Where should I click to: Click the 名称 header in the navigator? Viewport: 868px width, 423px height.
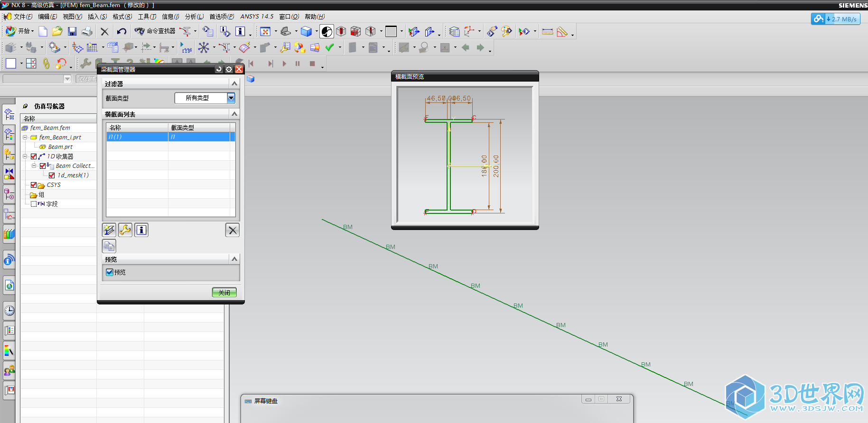58,119
